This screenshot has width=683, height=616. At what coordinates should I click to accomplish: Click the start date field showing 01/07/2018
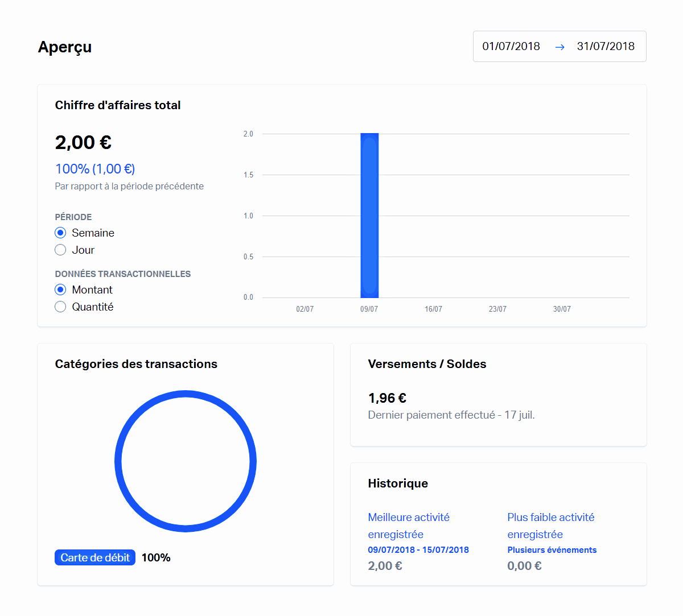[x=511, y=47]
